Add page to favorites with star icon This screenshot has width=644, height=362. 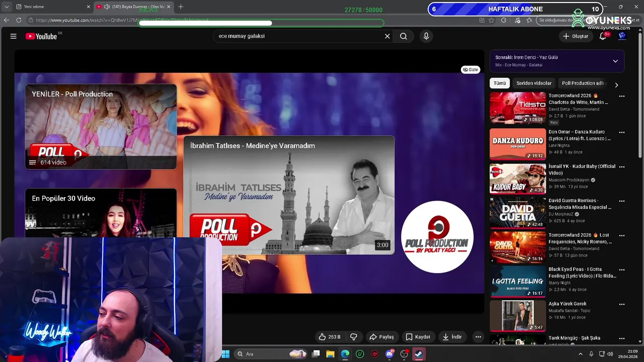click(x=492, y=20)
